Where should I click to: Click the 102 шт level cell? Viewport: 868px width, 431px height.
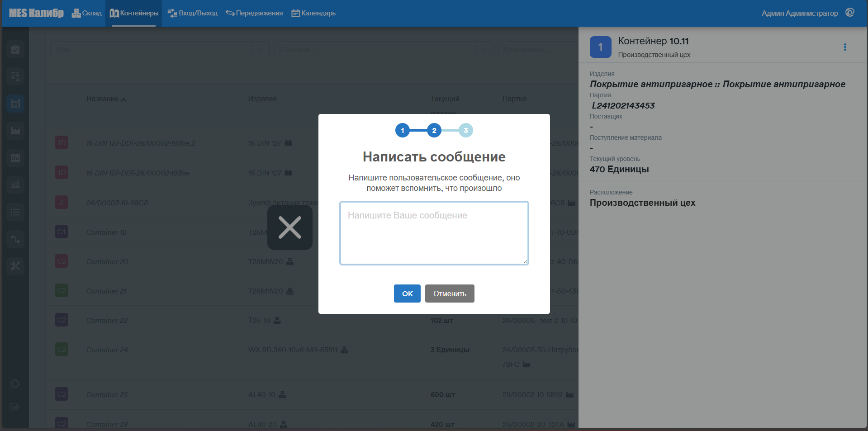(x=441, y=320)
